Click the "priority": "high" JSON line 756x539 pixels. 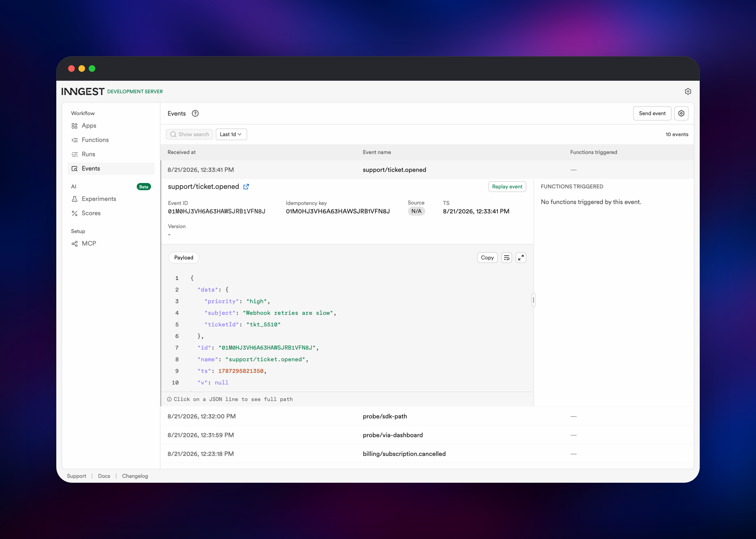(237, 301)
